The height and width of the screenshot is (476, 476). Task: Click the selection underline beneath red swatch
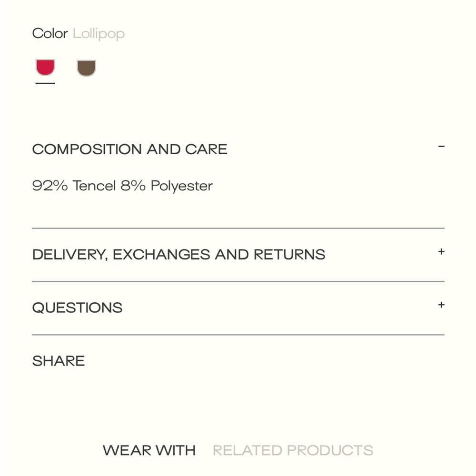[x=45, y=83]
